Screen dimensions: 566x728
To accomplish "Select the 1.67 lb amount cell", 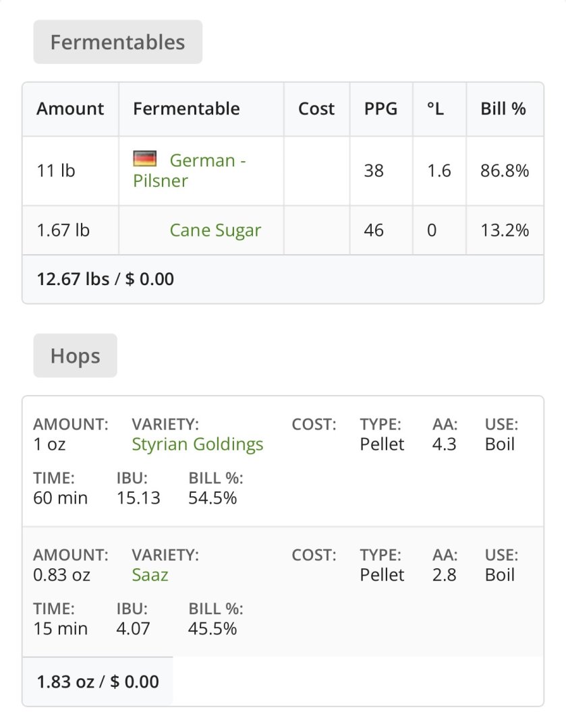I will [x=63, y=231].
